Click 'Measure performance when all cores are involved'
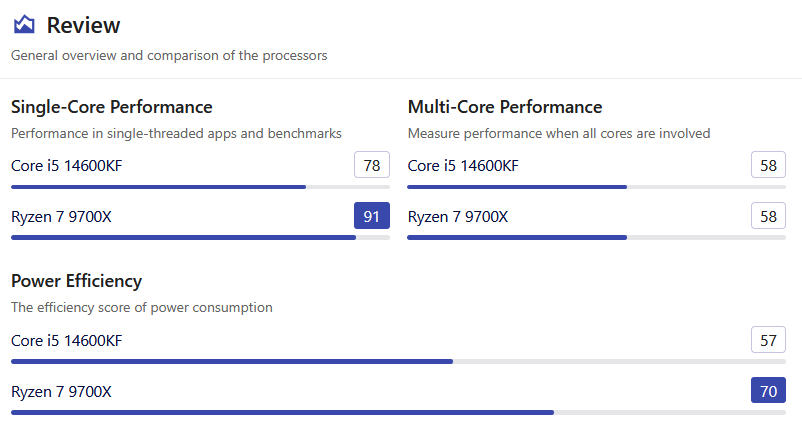This screenshot has width=802, height=435. [559, 134]
